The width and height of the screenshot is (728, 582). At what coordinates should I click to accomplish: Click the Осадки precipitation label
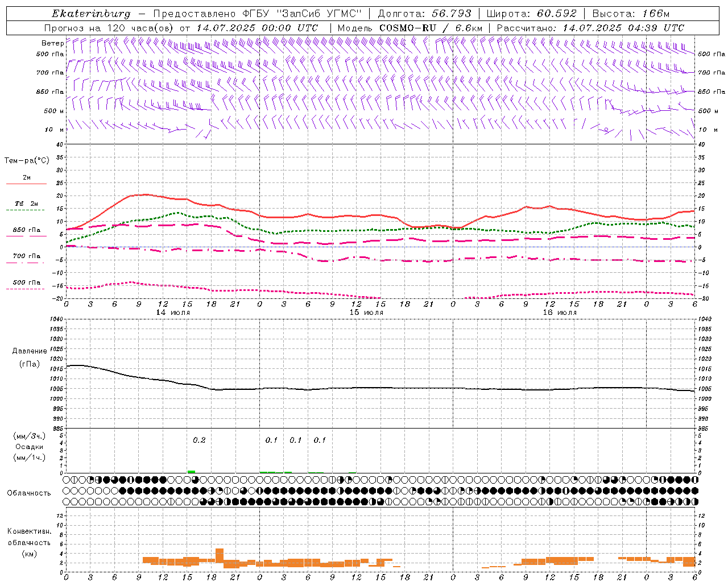29,447
